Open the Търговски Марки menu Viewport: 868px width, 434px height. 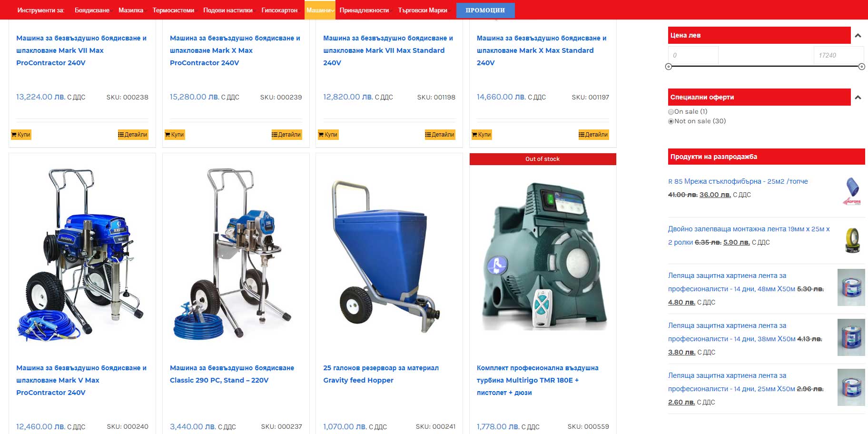pyautogui.click(x=424, y=10)
